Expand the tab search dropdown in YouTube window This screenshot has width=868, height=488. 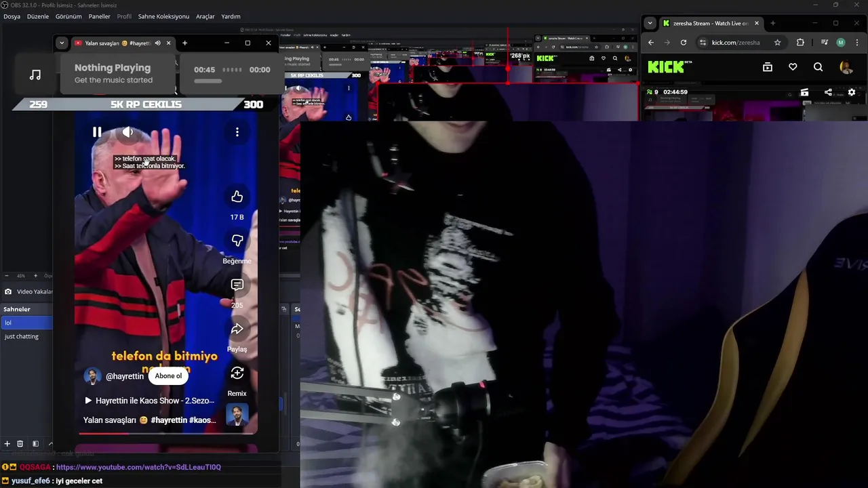tap(62, 43)
